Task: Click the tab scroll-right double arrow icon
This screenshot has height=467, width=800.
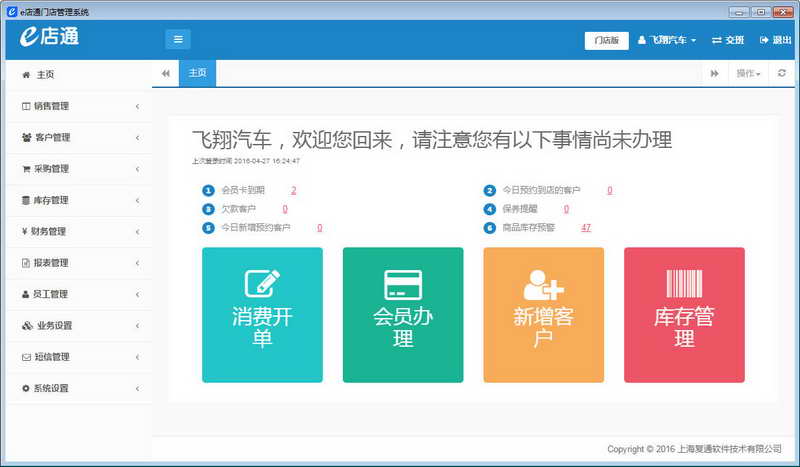Action: (x=714, y=73)
